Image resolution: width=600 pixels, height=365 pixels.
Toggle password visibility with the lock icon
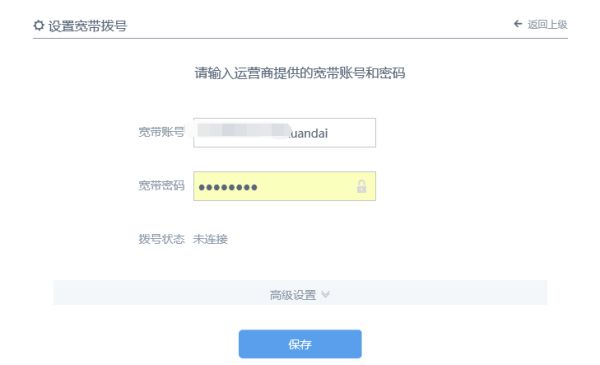(361, 186)
